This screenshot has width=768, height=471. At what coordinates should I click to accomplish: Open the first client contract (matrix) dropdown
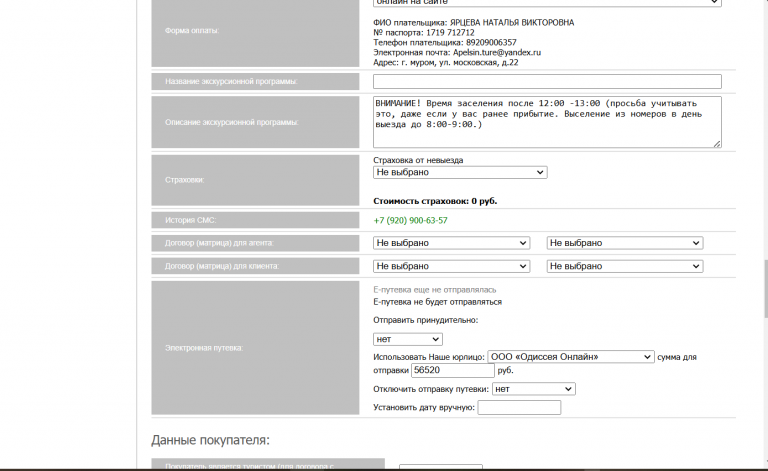click(451, 266)
